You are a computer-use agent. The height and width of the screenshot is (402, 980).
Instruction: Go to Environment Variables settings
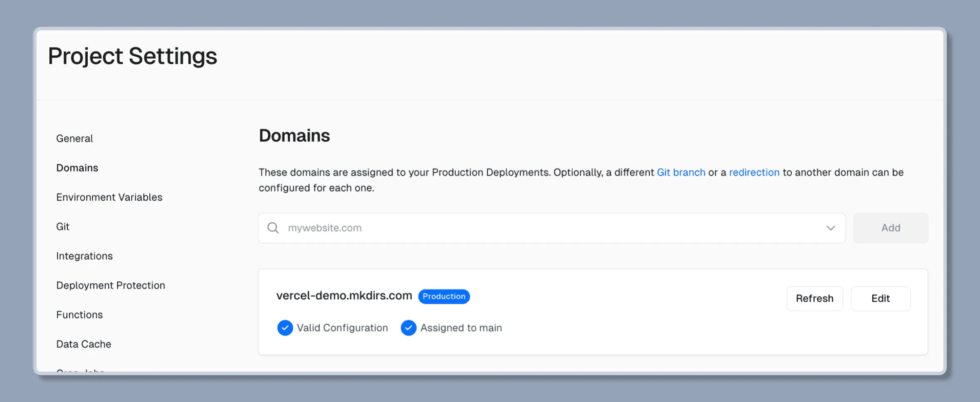(109, 197)
